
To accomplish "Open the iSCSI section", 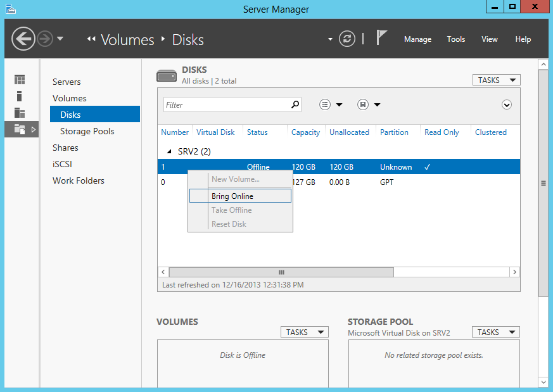I will tap(63, 164).
